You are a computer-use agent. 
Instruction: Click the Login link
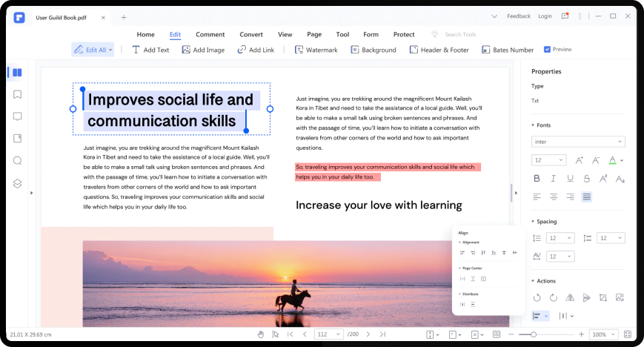coord(545,16)
